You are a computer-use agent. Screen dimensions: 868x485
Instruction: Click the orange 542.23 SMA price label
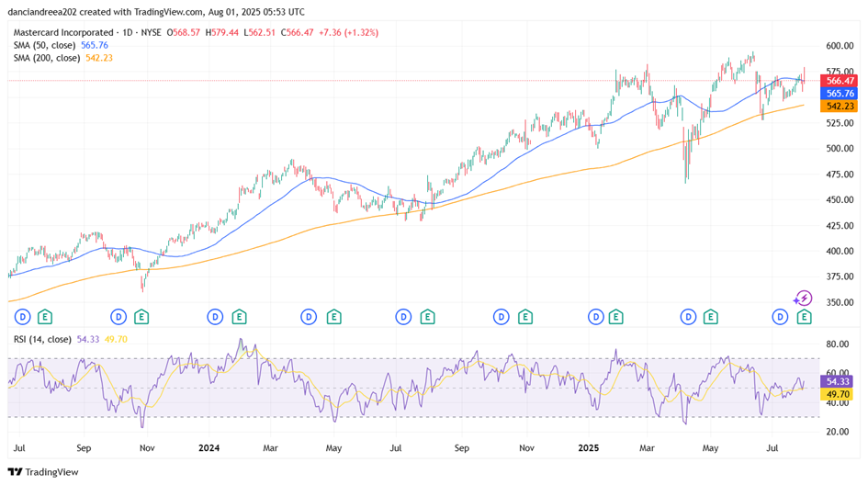[x=840, y=107]
